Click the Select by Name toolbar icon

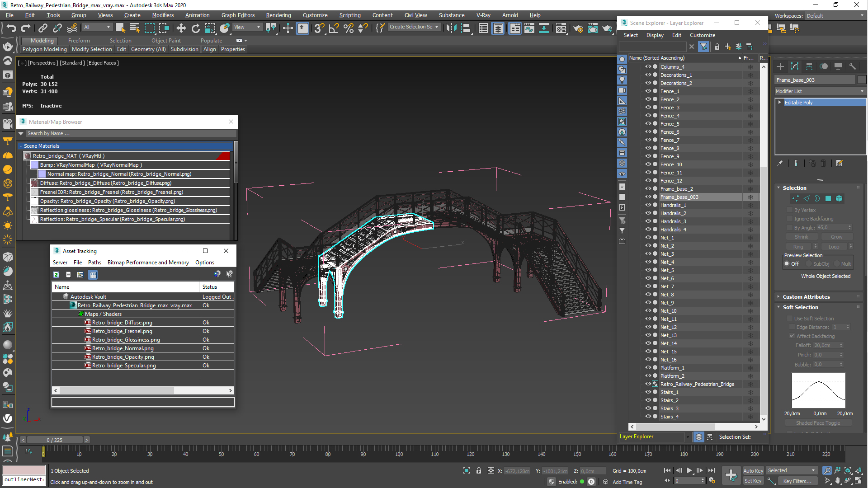coord(135,28)
